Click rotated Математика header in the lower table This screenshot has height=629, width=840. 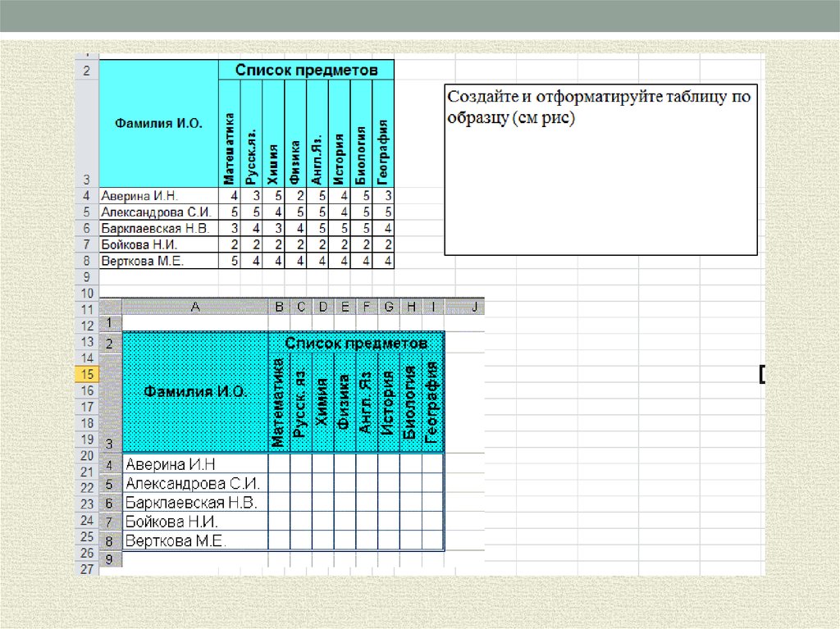[279, 402]
